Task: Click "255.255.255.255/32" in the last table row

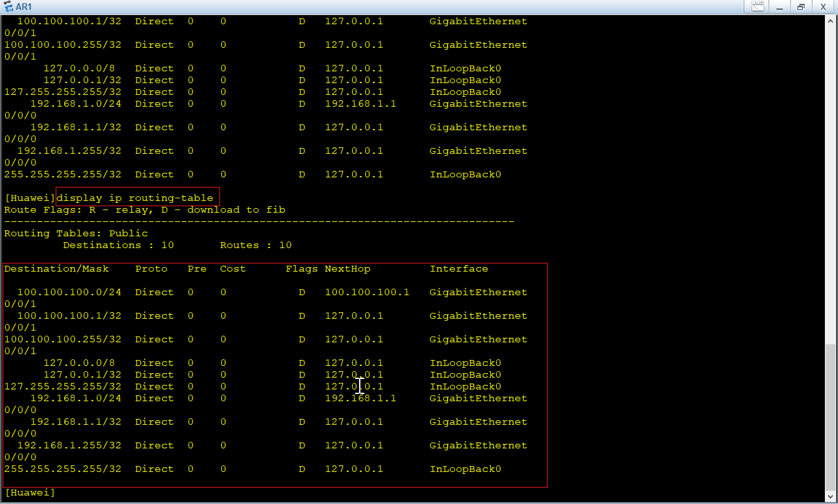Action: tap(63, 468)
